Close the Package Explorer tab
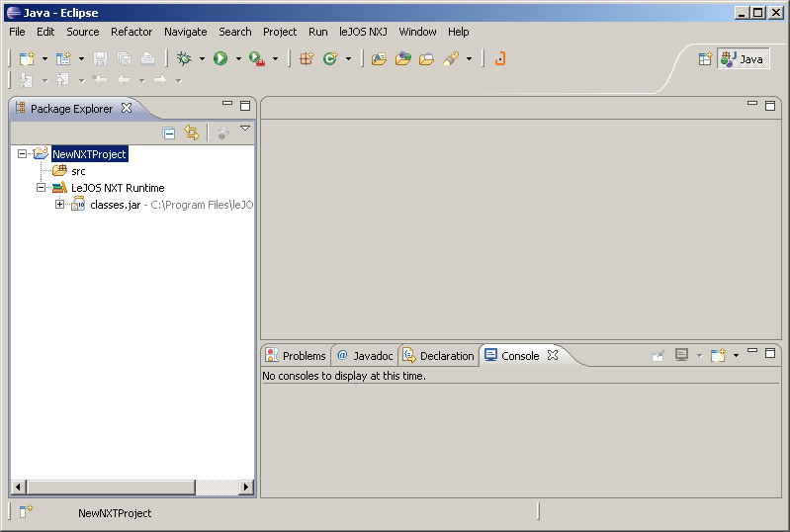790x532 pixels. pos(127,108)
